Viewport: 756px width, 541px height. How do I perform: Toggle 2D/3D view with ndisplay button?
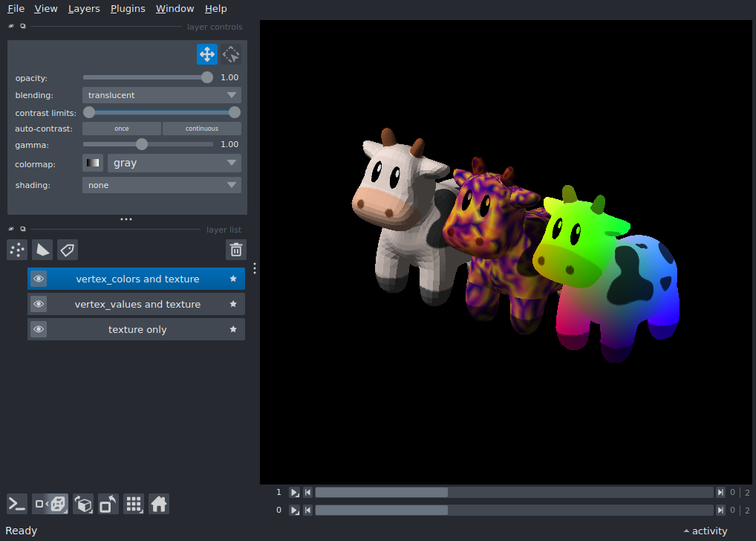(50, 504)
